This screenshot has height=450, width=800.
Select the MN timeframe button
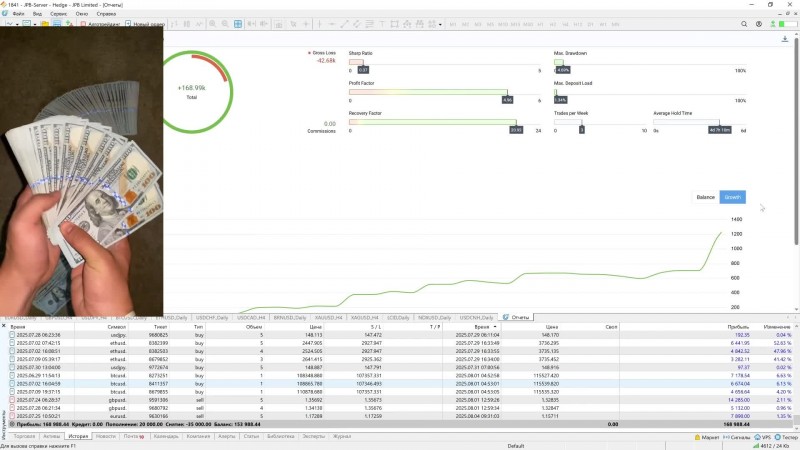click(615, 24)
